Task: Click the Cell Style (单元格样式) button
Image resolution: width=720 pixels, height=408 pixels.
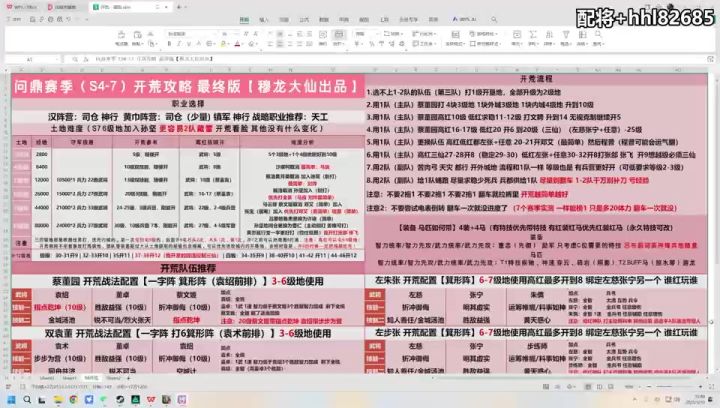Action: (x=486, y=44)
